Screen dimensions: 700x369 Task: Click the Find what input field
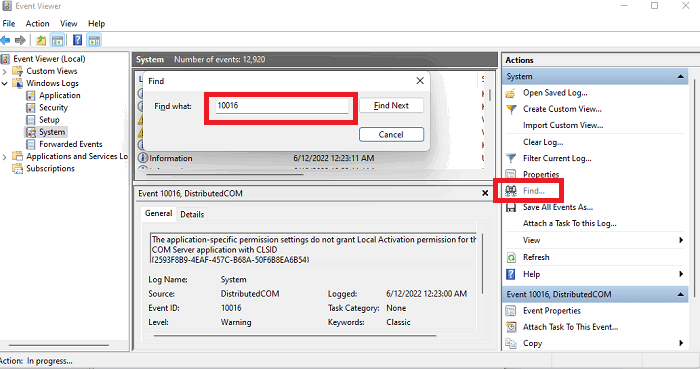point(282,106)
